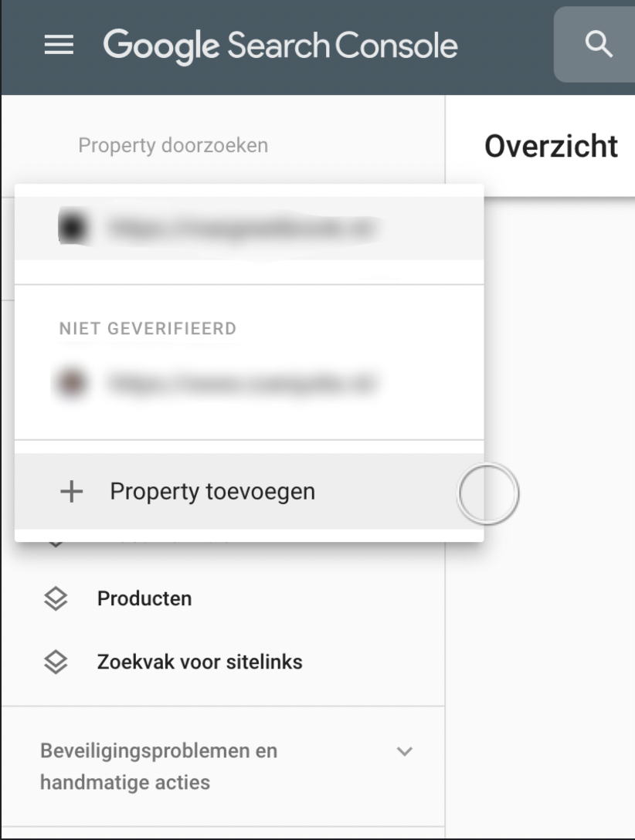Viewport: 635px width, 840px height.
Task: Click the plus icon beside Property toevoegen
Action: coord(72,492)
